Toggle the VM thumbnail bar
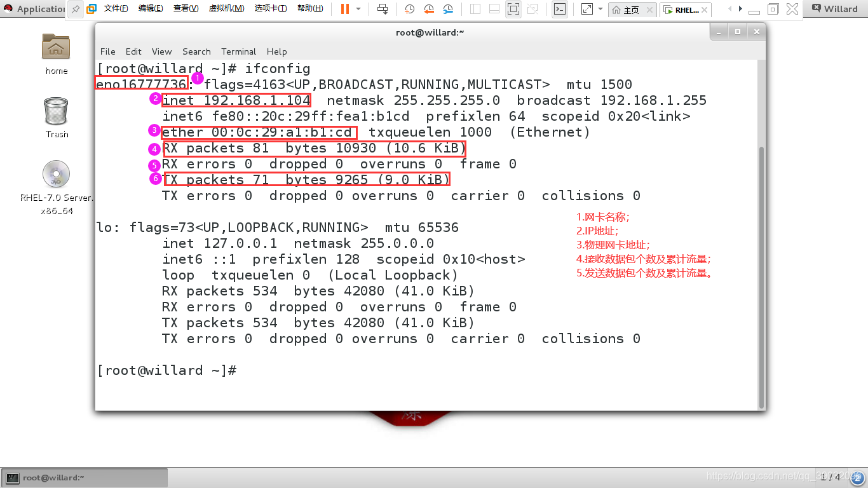This screenshot has height=488, width=868. coord(493,9)
